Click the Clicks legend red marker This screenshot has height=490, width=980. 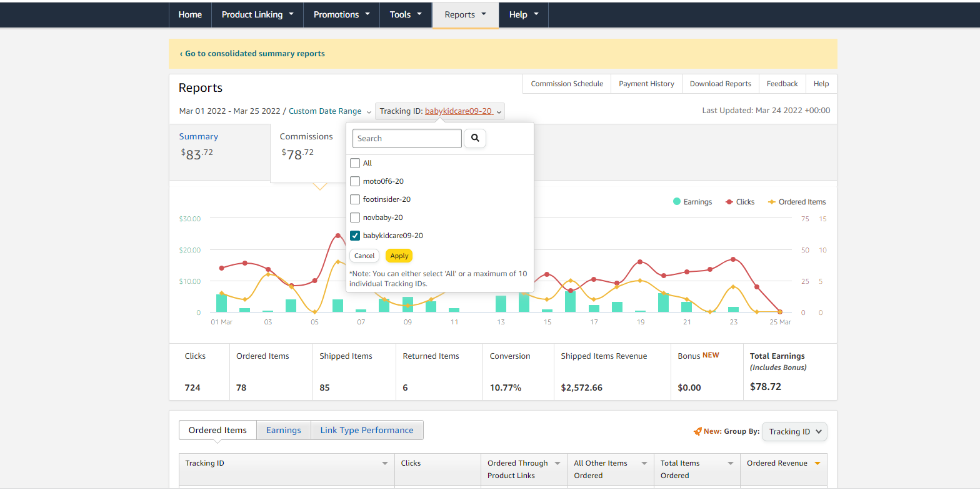729,202
